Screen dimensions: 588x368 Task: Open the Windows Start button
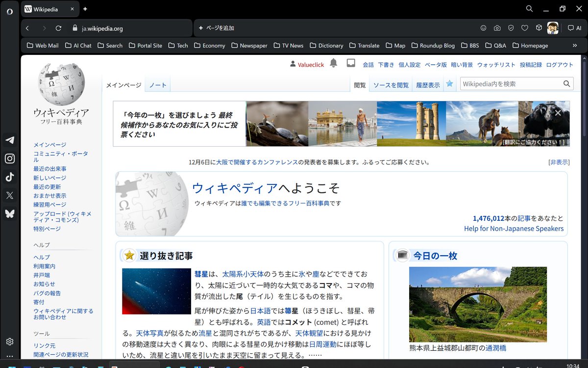pos(12,366)
